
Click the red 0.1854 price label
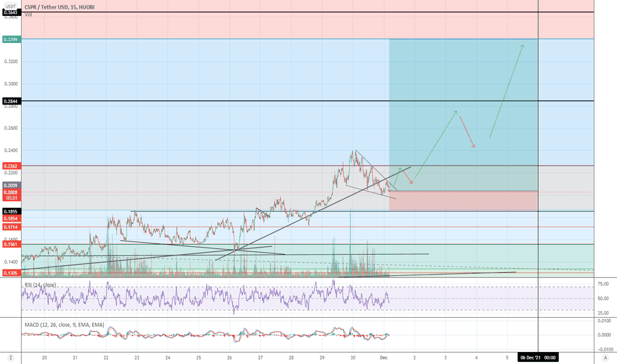11,218
